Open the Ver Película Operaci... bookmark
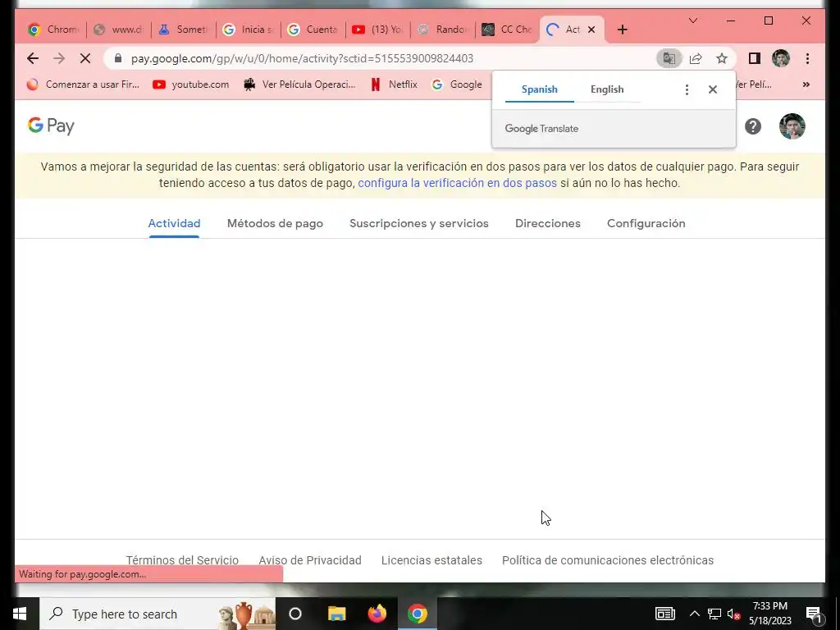This screenshot has width=840, height=630. tap(299, 84)
